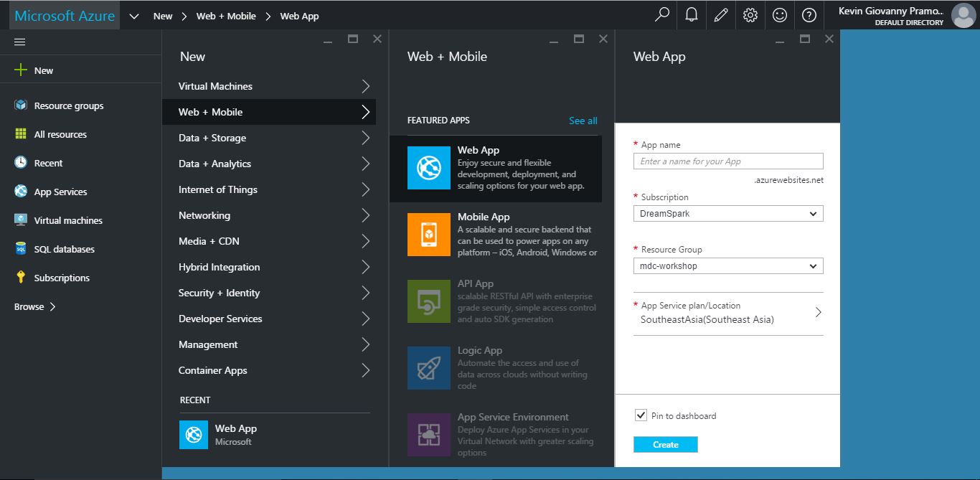Select the Logic App rocket icon
The image size is (980, 480).
point(429,368)
